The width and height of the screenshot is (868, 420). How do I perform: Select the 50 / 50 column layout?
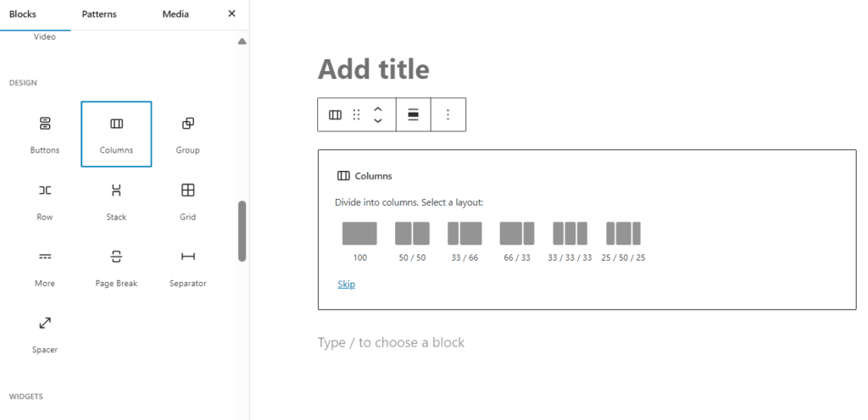[413, 242]
